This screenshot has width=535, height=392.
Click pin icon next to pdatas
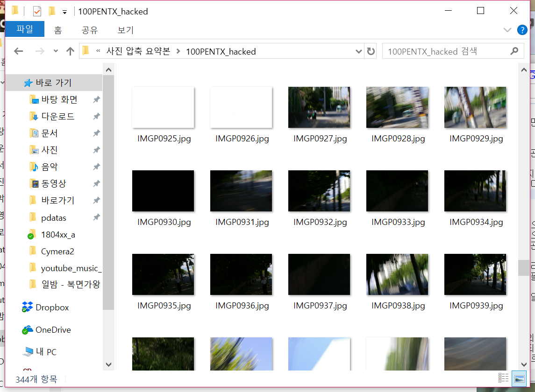tap(97, 217)
